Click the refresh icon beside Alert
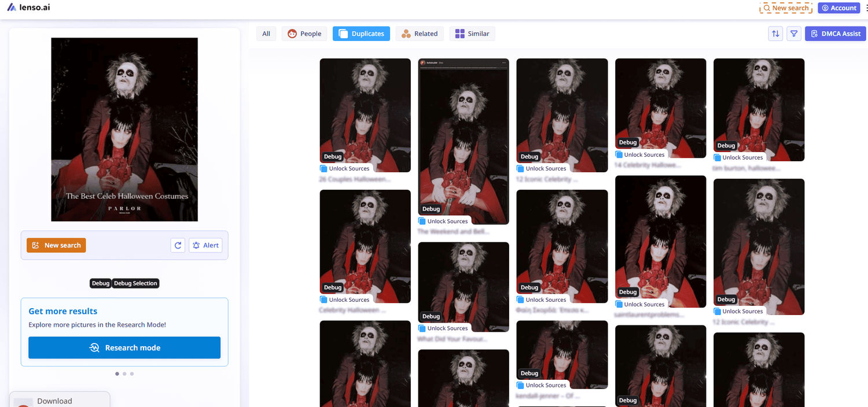The image size is (868, 407). [178, 245]
